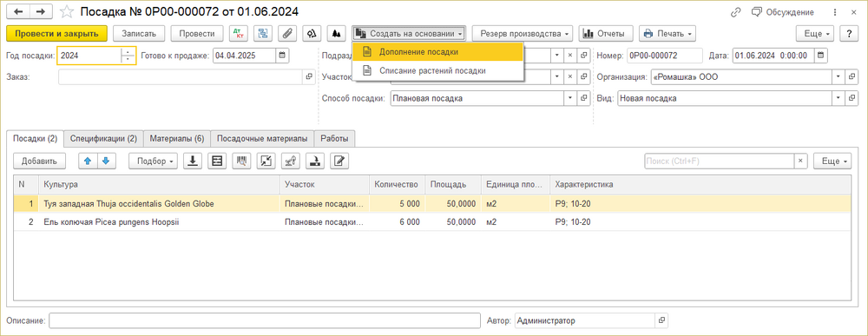Open the document structure icon

(263, 33)
